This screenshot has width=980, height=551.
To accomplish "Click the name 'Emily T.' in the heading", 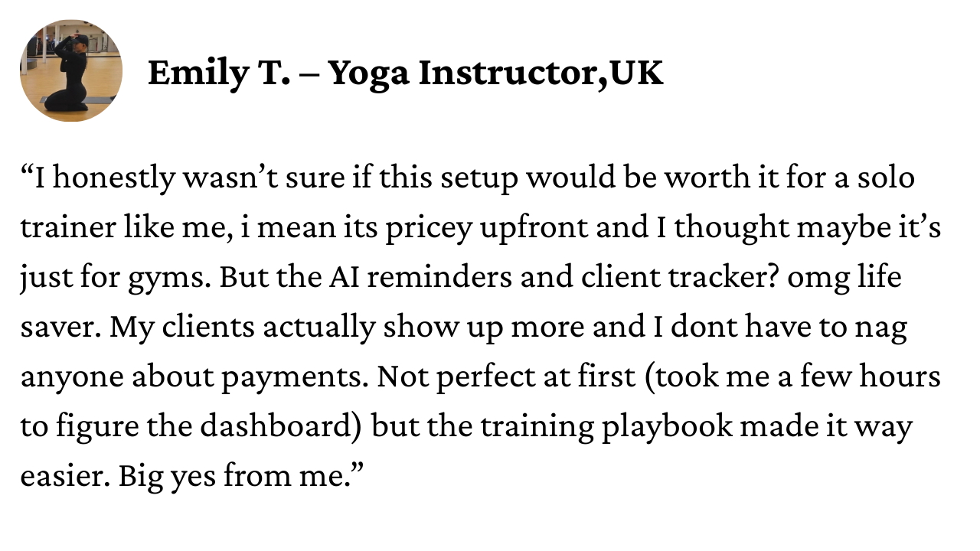I will click(219, 73).
